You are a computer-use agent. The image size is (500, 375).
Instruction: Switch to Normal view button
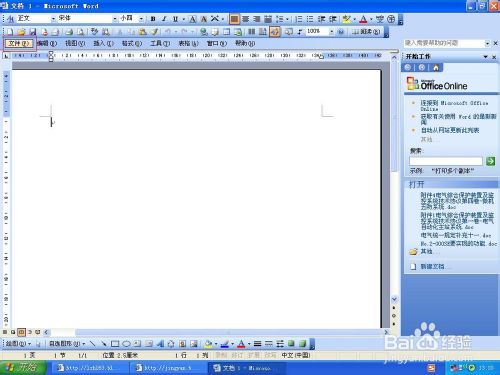tap(5, 332)
